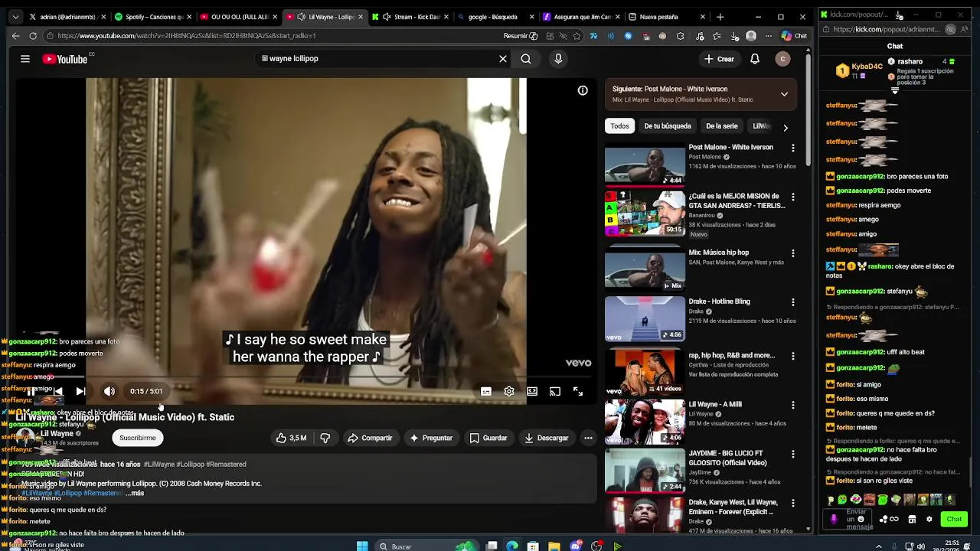The height and width of the screenshot is (551, 980).
Task: Click the Descargar download button
Action: point(547,438)
